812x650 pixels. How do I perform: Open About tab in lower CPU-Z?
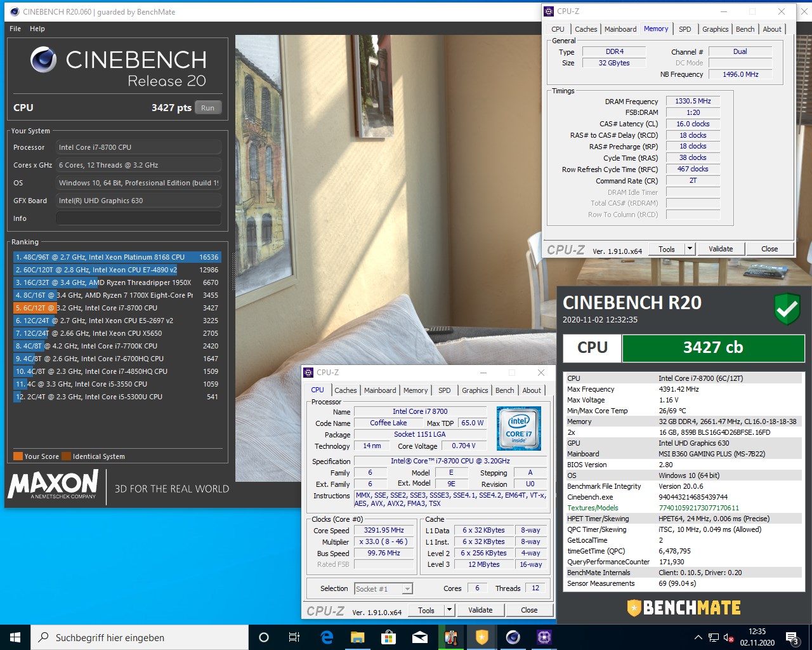(x=532, y=390)
